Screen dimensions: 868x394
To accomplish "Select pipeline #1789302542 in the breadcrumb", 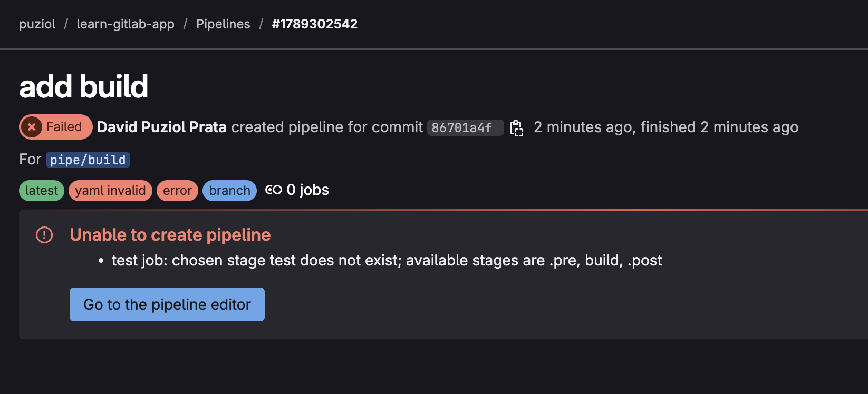I will pos(314,24).
